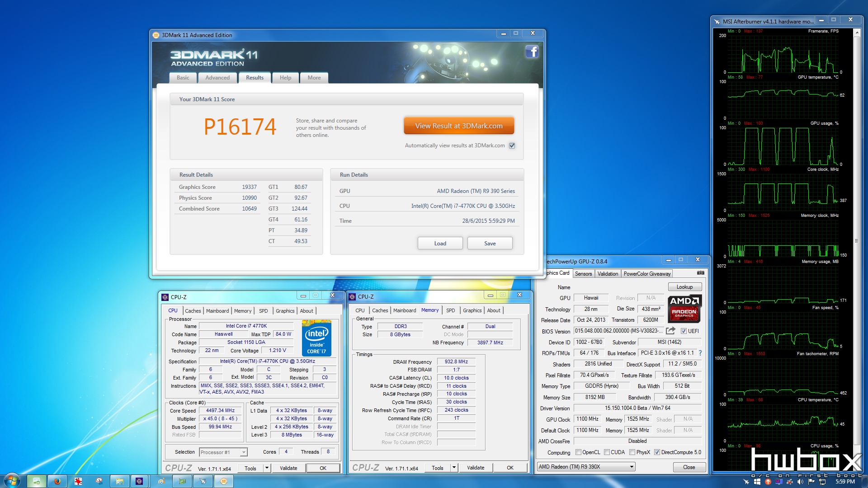Open the Processor #1 selection dropdown
Viewport: 868px width, 488px height.
point(223,452)
